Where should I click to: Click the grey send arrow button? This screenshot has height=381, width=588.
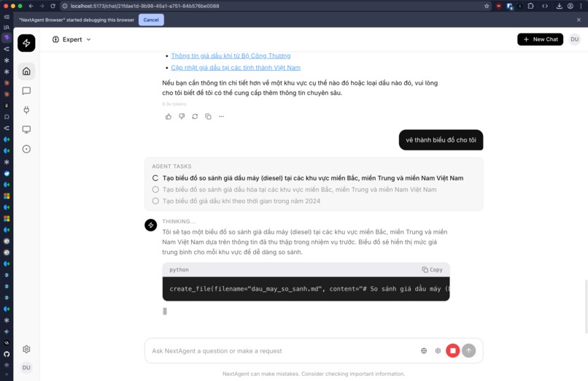[x=469, y=350]
